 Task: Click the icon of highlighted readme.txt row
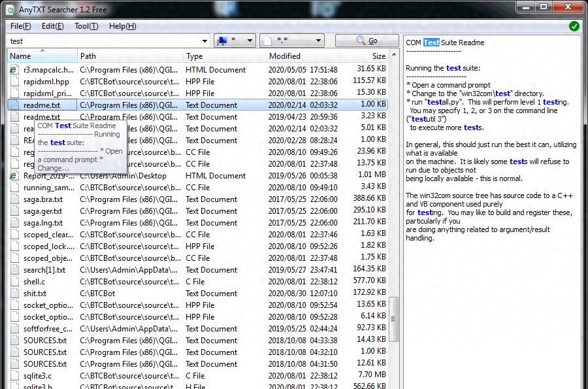pyautogui.click(x=14, y=105)
